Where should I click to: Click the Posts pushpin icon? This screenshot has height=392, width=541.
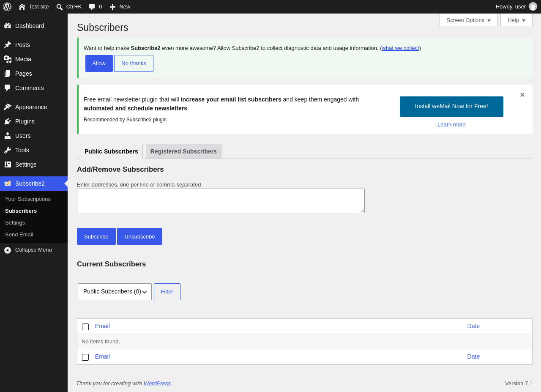click(x=8, y=45)
